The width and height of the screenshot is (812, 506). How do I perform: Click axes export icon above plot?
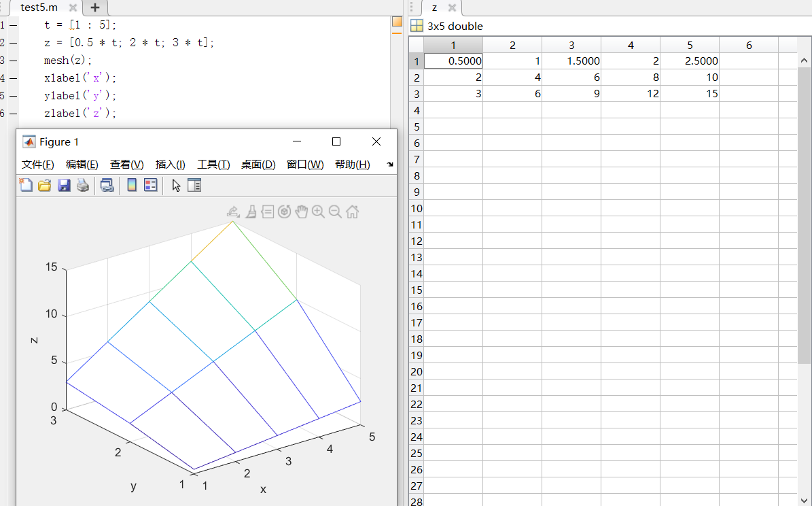233,212
